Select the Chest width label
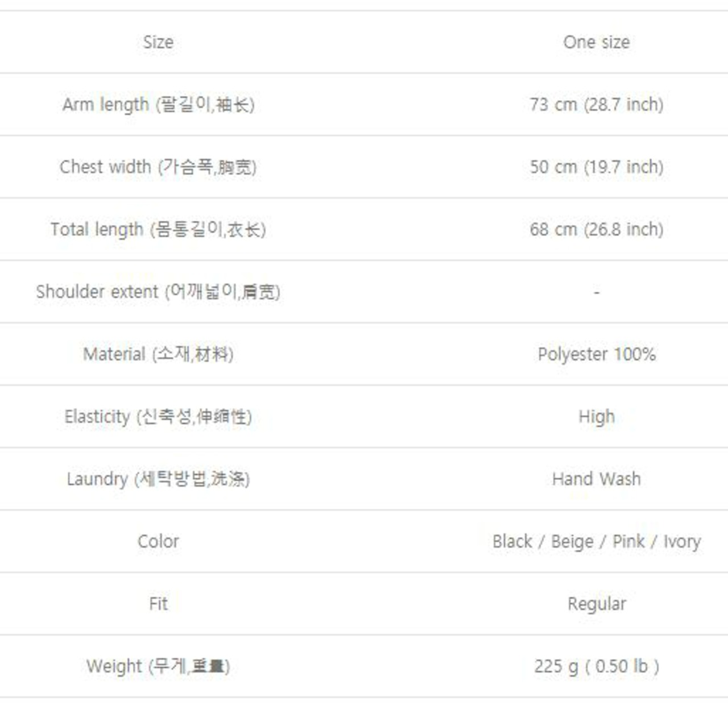Image resolution: width=728 pixels, height=705 pixels. 158,167
